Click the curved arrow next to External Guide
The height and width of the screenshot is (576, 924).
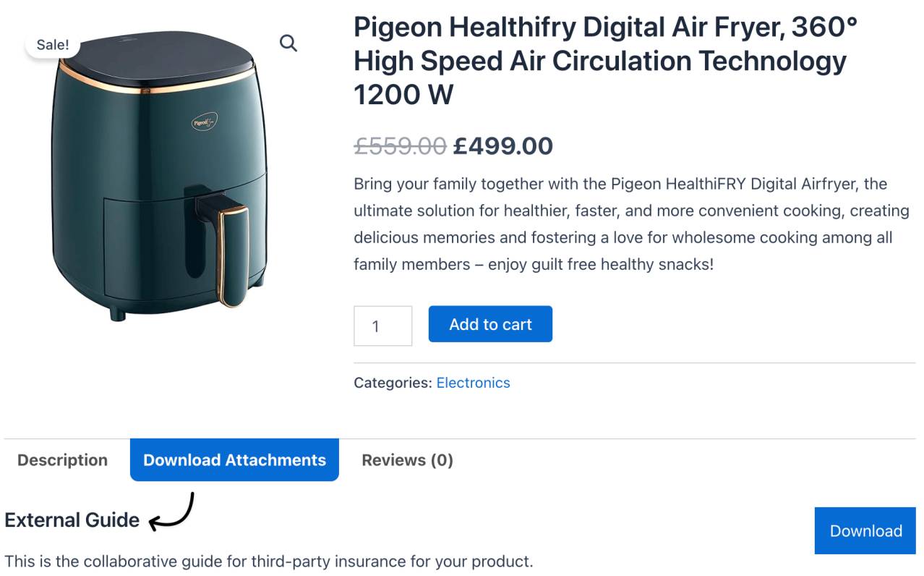172,512
